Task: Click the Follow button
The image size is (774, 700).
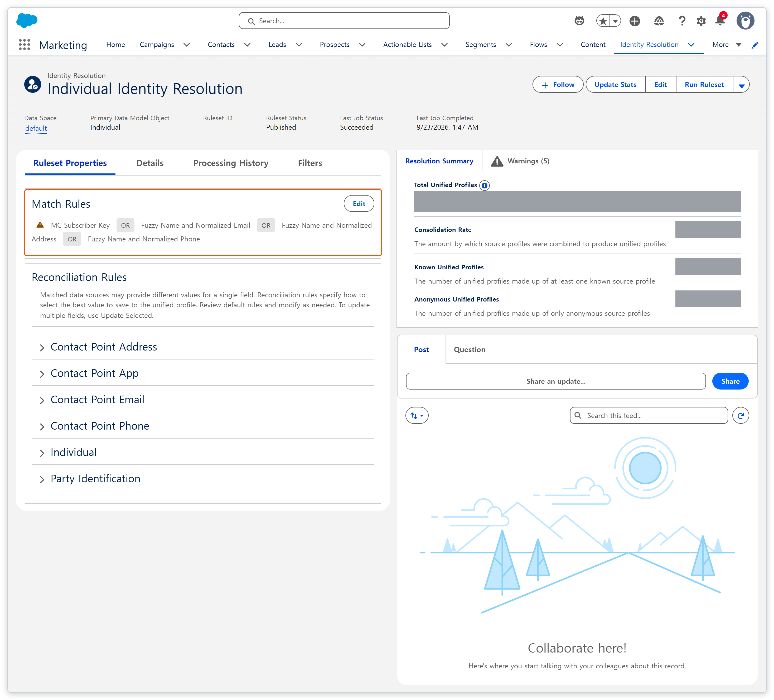Action: (x=558, y=85)
